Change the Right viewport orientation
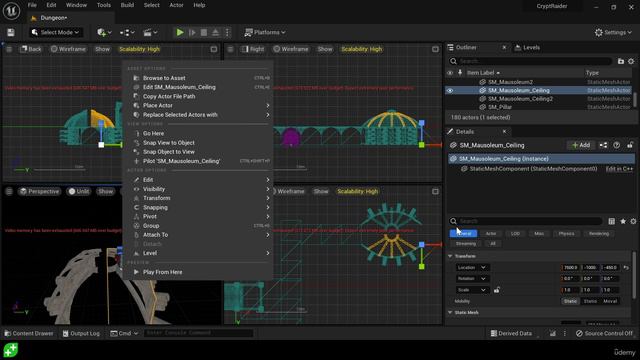 [253, 49]
